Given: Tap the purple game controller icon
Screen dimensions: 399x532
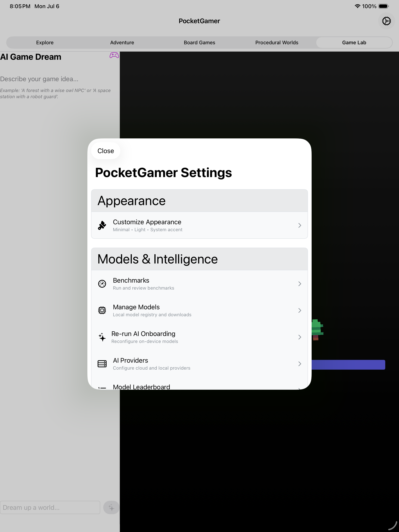Looking at the screenshot, I should [114, 55].
